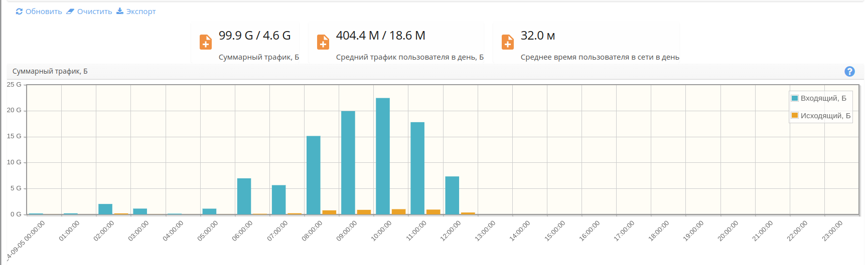Viewport: 868px width, 265px height.
Task: Click the incoming bar at 06:00
Action: pos(244,196)
